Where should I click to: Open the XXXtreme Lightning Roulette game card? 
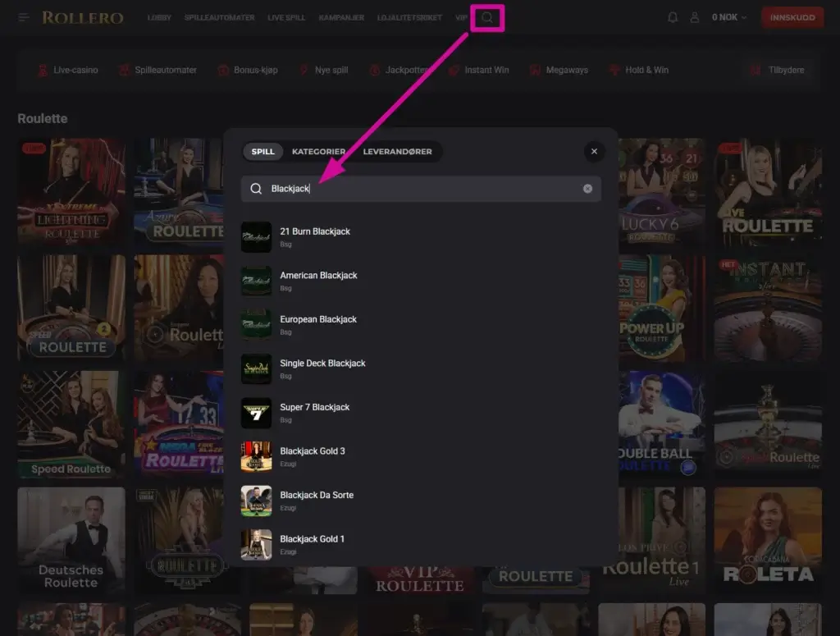click(71, 192)
